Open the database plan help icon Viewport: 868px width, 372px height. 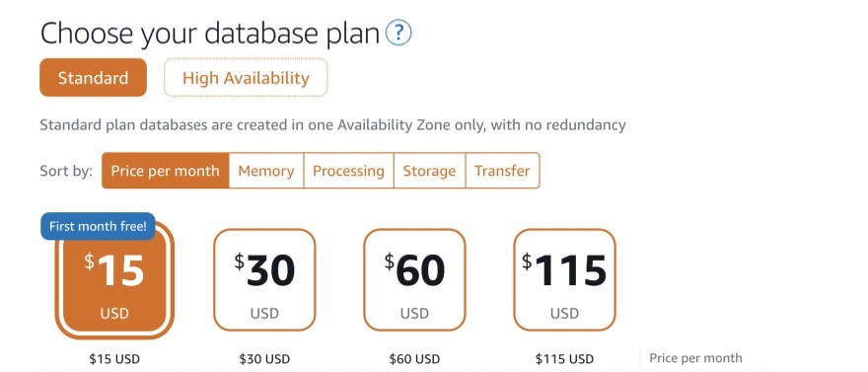tap(398, 33)
